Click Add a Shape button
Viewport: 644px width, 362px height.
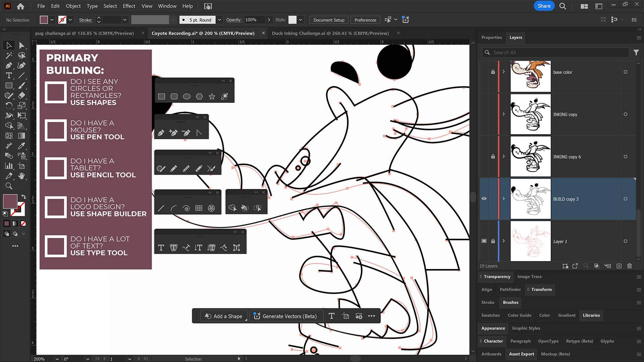[x=224, y=316]
